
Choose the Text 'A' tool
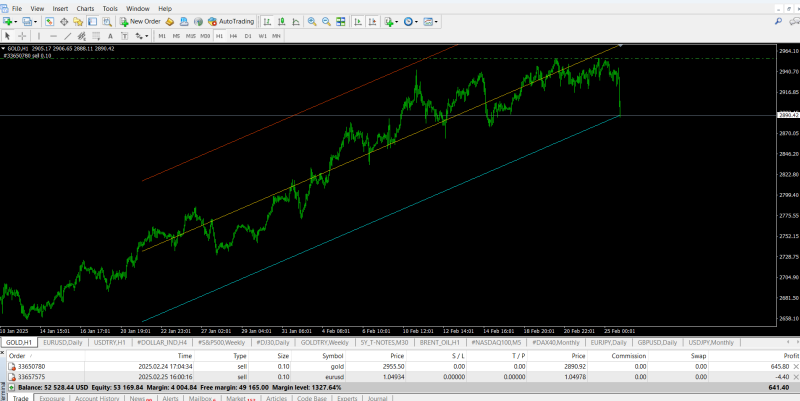(x=110, y=36)
